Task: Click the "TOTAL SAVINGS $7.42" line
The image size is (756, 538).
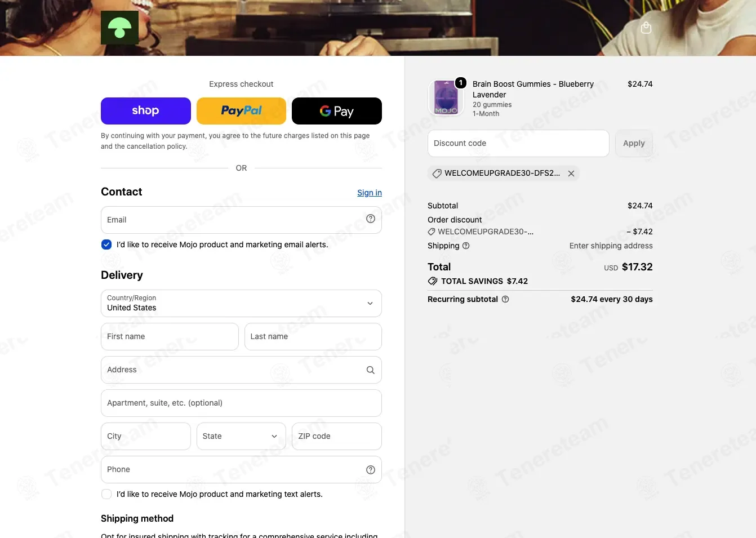Action: pyautogui.click(x=478, y=281)
